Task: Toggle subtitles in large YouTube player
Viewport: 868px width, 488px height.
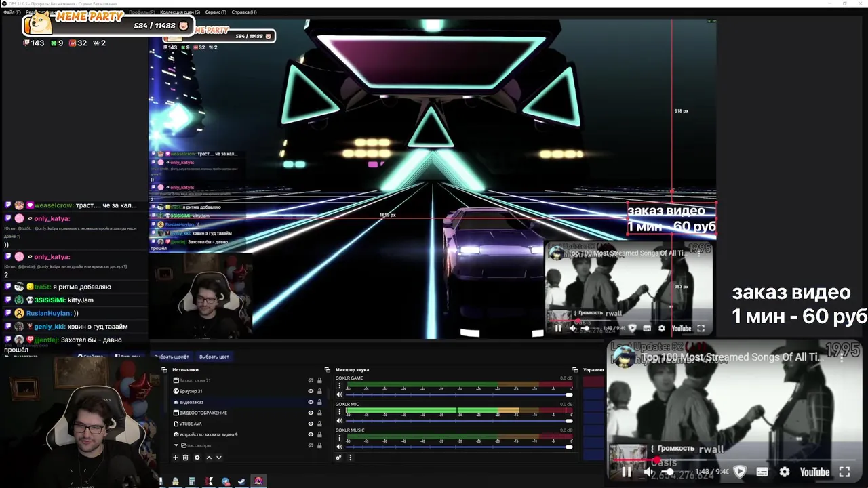Action: (x=762, y=472)
